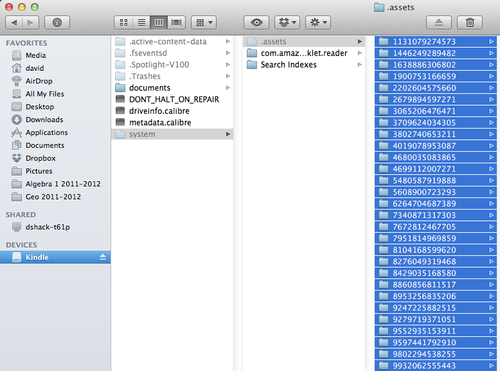Image resolution: width=500 pixels, height=371 pixels.
Task: Select folder 5480587919888
Action: [436, 181]
